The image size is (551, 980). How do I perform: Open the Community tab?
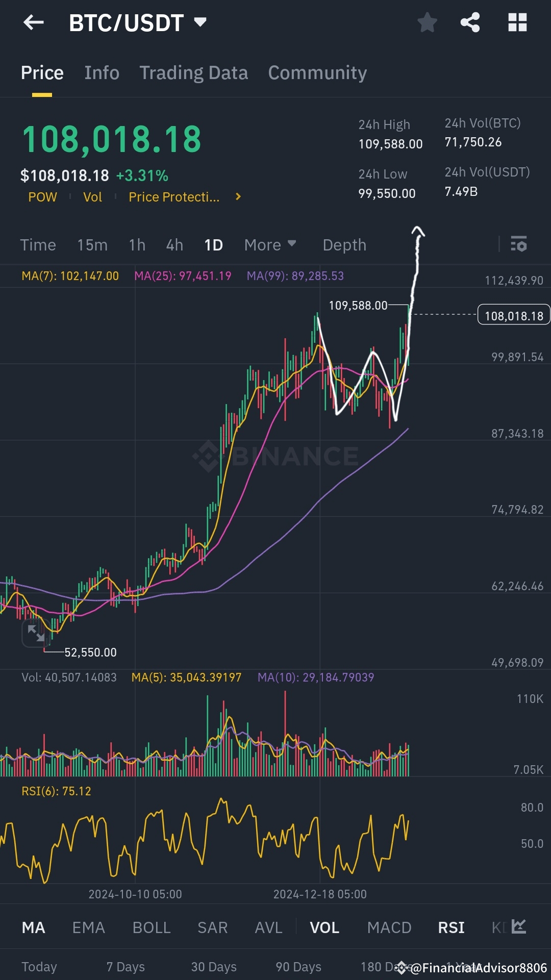click(317, 72)
